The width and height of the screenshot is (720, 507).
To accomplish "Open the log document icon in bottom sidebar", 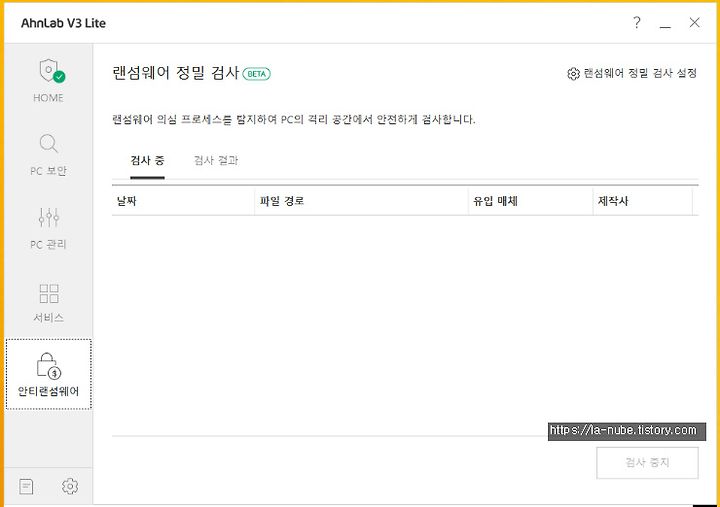I will (x=27, y=486).
